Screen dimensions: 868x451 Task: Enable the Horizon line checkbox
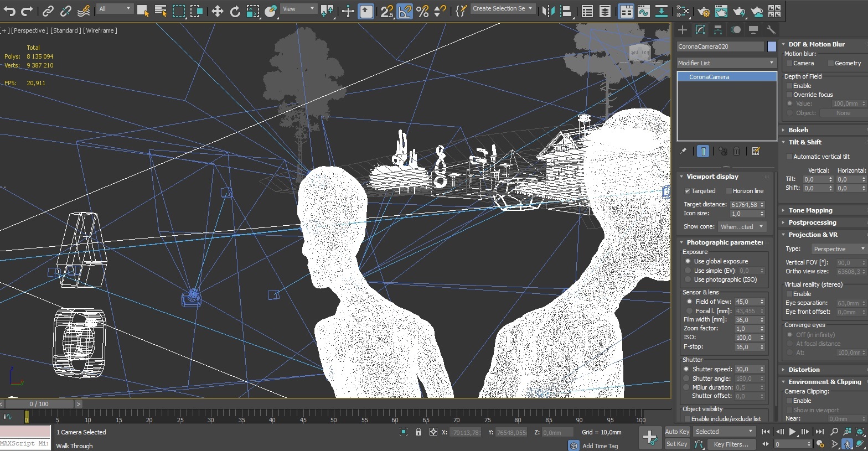(x=728, y=191)
